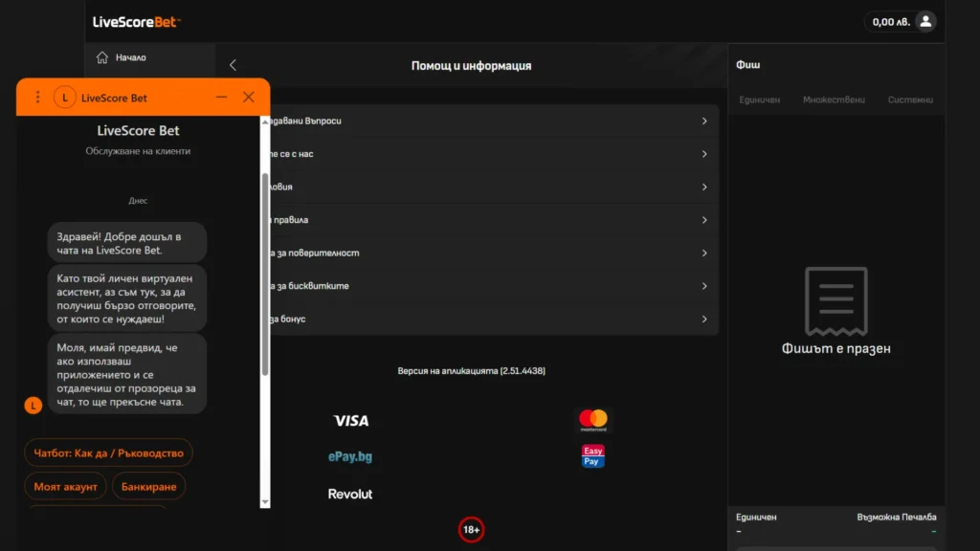Click the 'Единичен' label in bet slip footer
The height and width of the screenshot is (551, 980).
point(756,518)
